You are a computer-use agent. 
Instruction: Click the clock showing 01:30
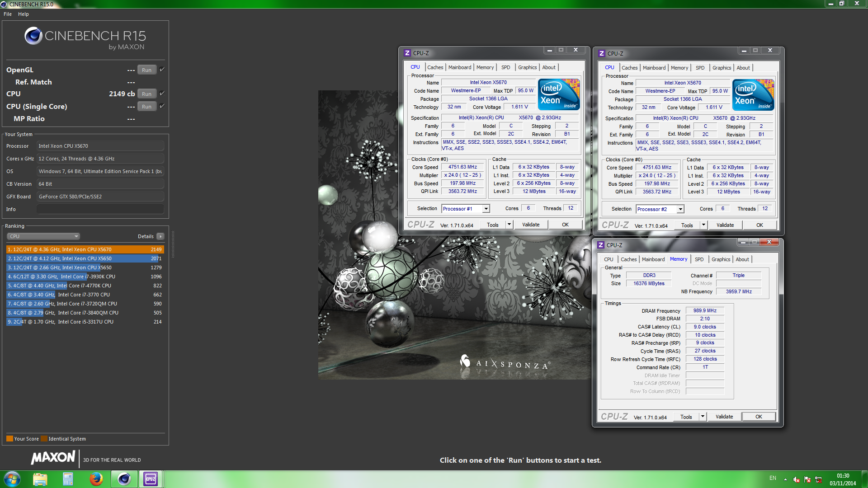tap(843, 476)
